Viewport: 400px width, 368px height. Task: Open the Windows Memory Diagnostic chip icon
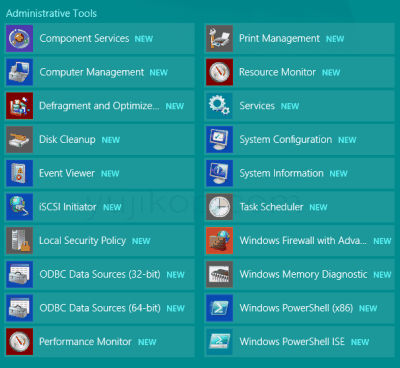click(219, 274)
